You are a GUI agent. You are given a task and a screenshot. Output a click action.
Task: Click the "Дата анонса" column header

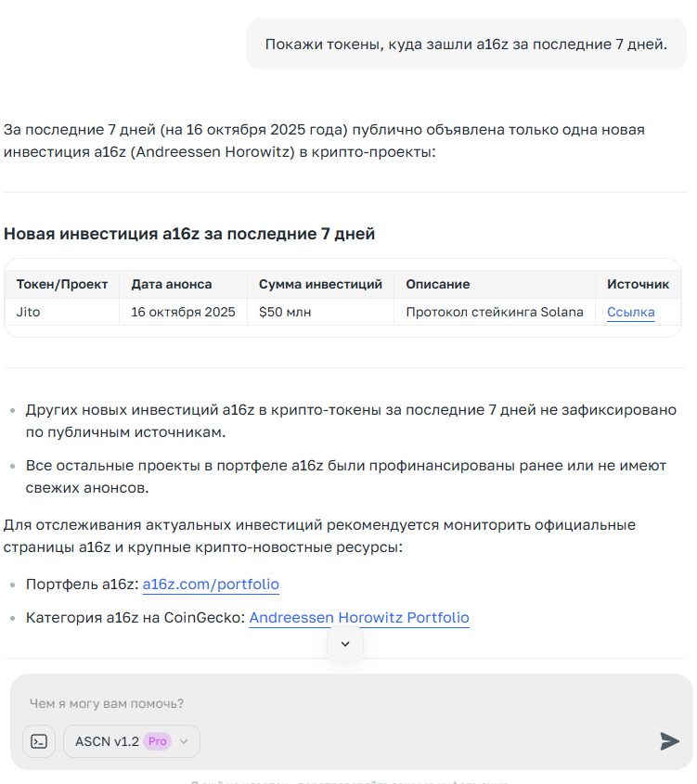pos(172,284)
